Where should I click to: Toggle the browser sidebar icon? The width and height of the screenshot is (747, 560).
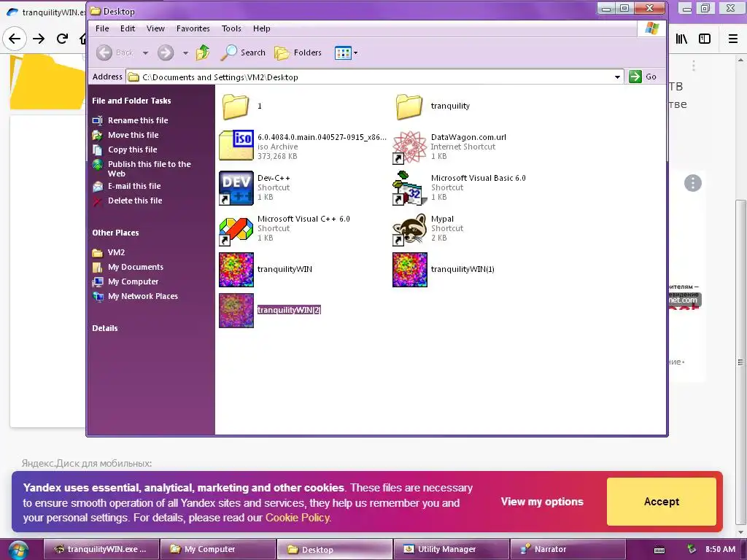[x=705, y=39]
